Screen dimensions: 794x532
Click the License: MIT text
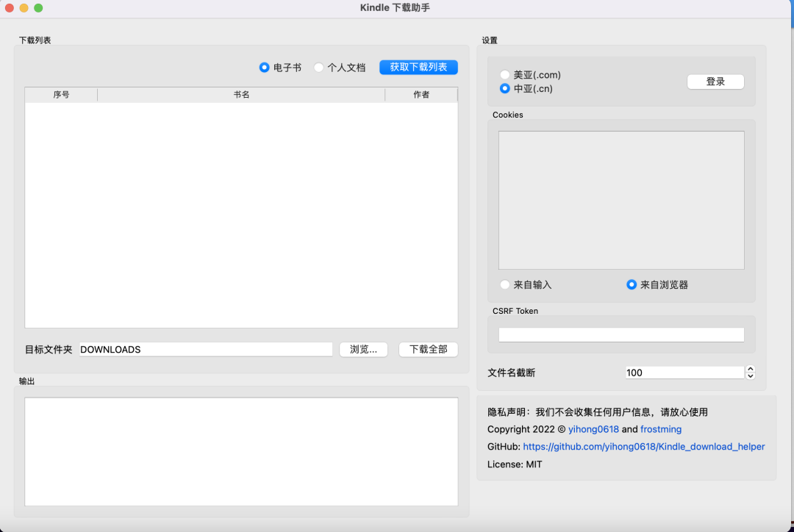515,464
